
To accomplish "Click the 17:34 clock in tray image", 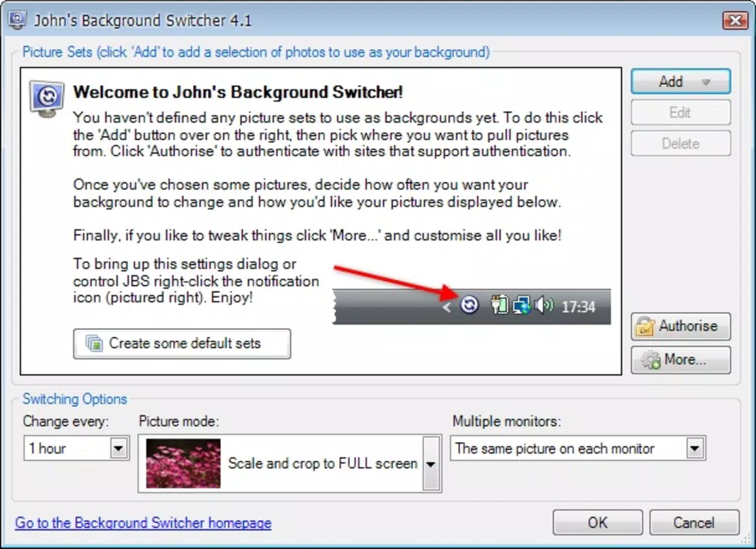I will pyautogui.click(x=578, y=307).
